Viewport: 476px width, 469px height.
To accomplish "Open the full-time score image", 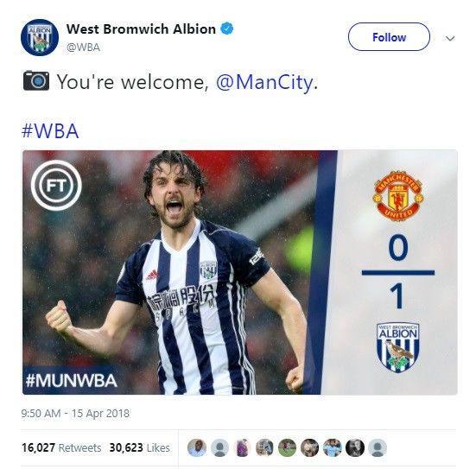I will [x=240, y=272].
